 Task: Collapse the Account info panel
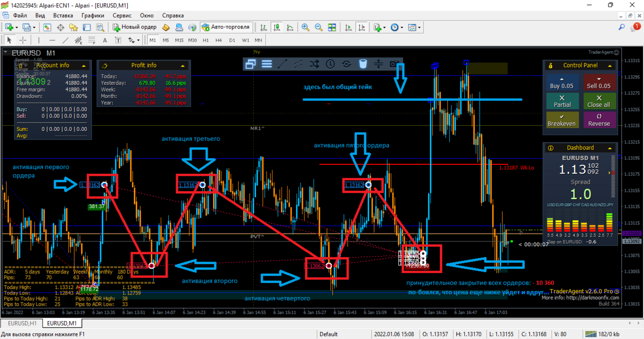coord(84,65)
